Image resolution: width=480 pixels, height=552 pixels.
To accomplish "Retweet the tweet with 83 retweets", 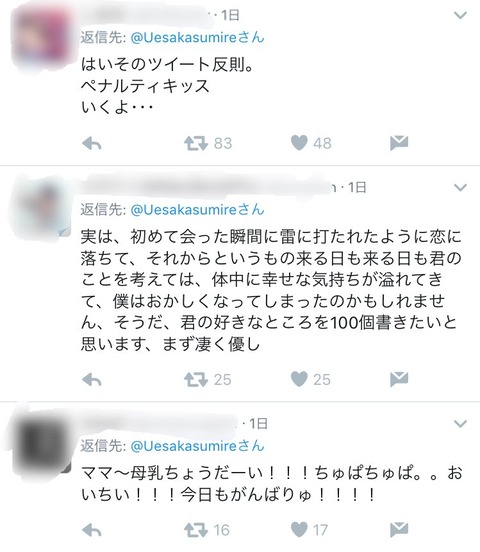I will pos(196,144).
